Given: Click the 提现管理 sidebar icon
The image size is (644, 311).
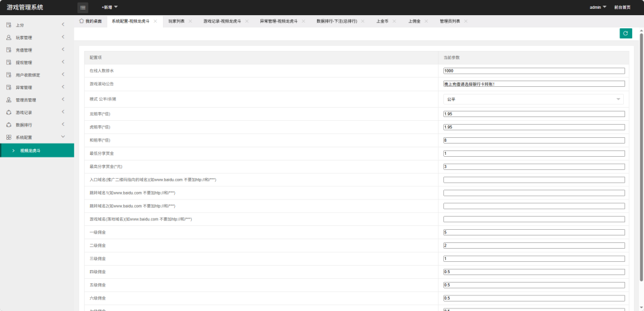Looking at the screenshot, I should tap(9, 62).
